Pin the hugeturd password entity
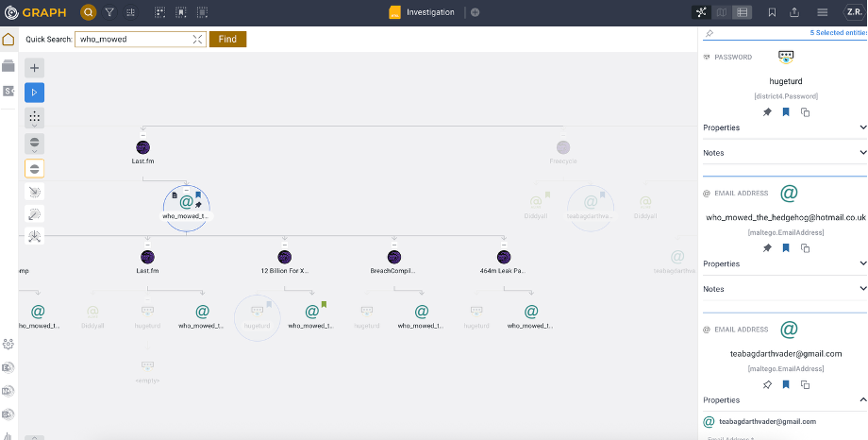 click(767, 112)
